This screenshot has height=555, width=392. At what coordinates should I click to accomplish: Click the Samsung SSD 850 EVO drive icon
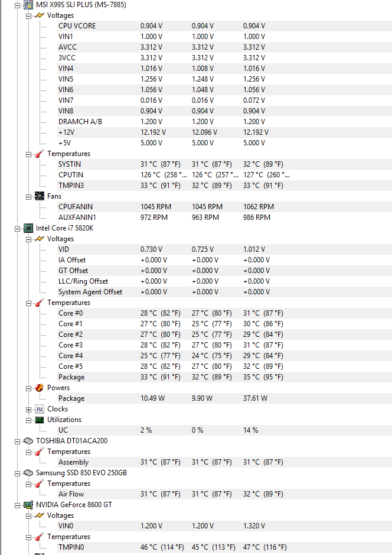click(x=28, y=473)
